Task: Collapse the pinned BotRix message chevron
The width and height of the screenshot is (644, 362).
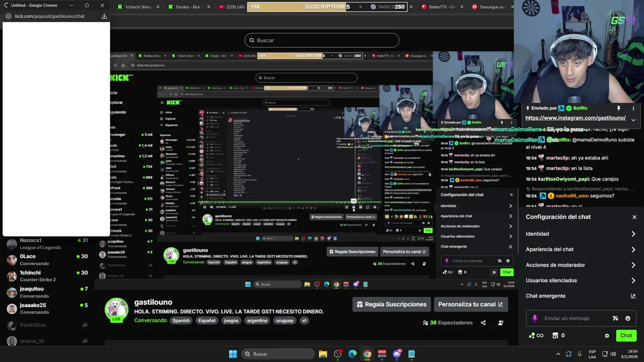Action: click(x=633, y=120)
